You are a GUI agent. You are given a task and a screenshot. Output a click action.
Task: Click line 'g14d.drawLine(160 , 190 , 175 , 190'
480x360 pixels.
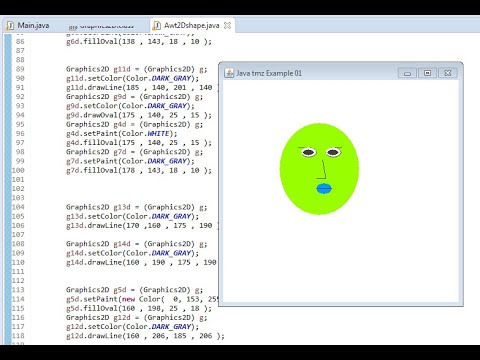point(142,262)
